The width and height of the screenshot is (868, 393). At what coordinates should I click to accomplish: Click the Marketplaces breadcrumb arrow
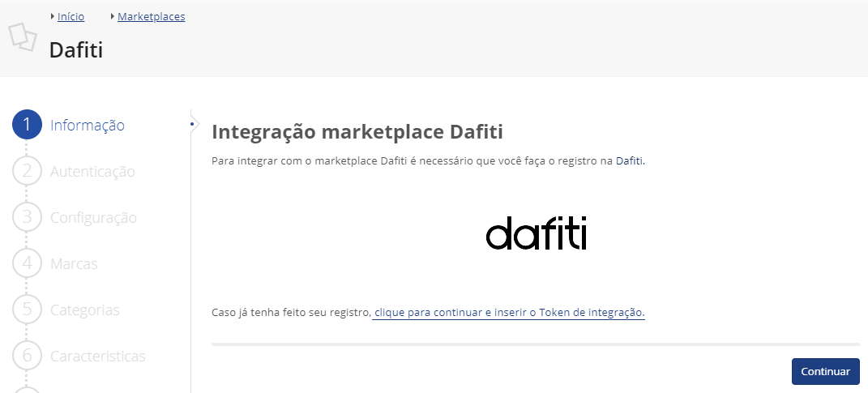pyautogui.click(x=113, y=16)
